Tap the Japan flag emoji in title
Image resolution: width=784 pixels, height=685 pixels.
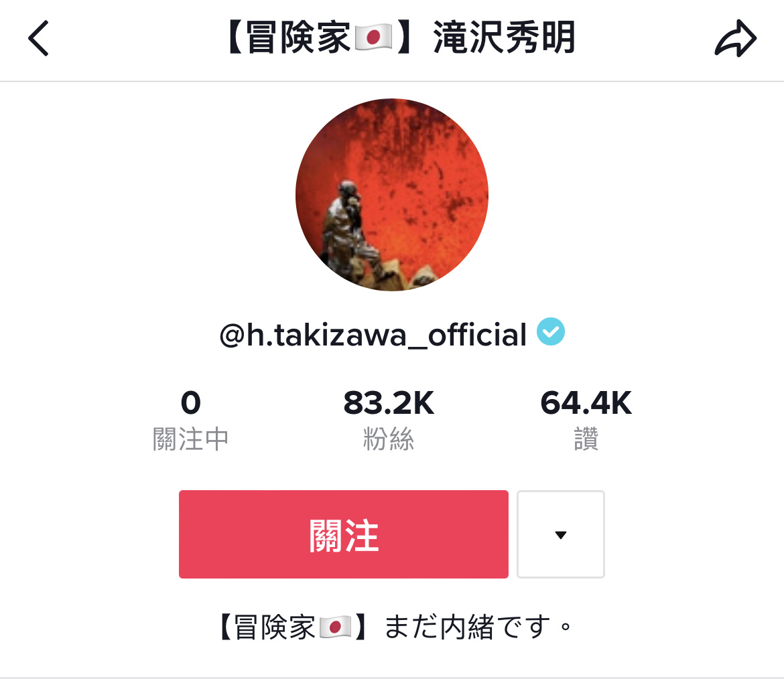click(x=373, y=37)
